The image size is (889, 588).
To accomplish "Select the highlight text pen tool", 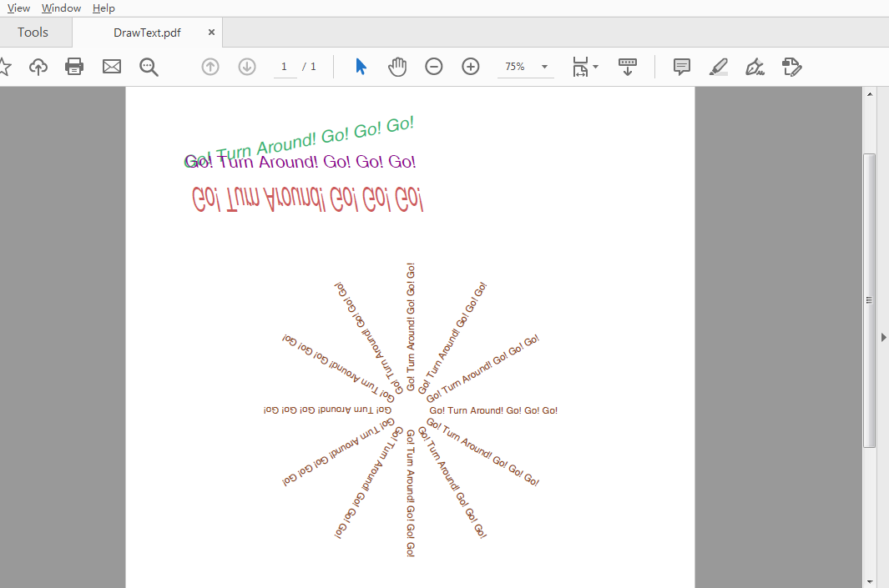I will click(x=718, y=67).
